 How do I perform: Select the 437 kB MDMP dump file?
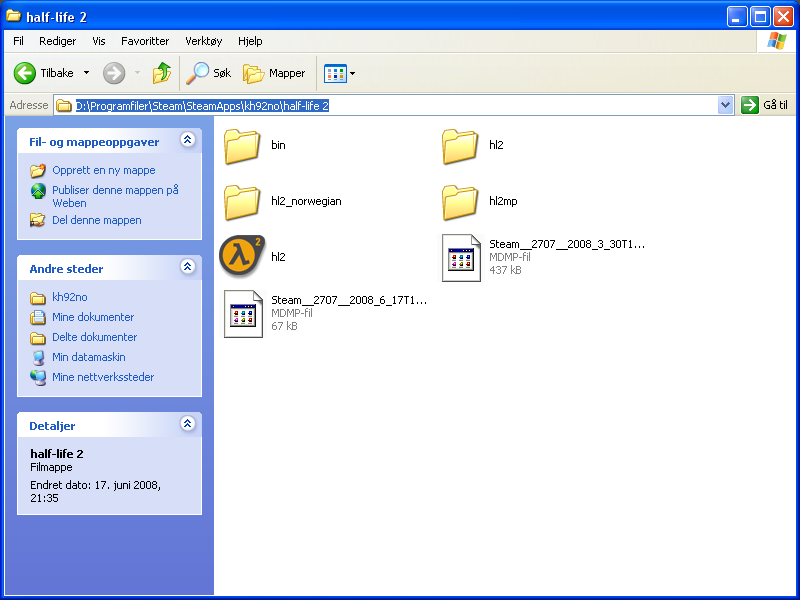pos(461,257)
